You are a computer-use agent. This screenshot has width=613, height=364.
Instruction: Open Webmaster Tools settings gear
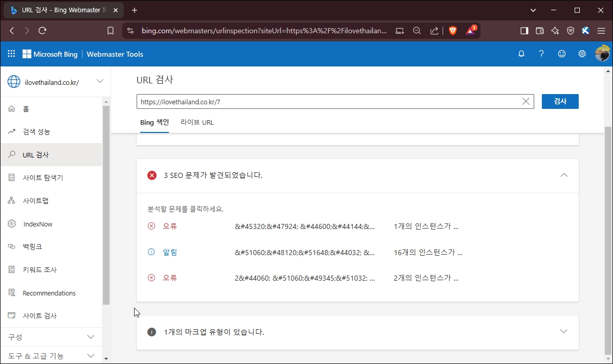click(x=582, y=54)
